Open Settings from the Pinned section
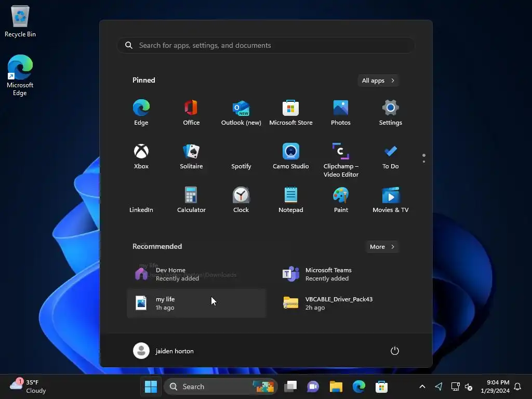Screen dimensions: 532x399 coord(391,113)
